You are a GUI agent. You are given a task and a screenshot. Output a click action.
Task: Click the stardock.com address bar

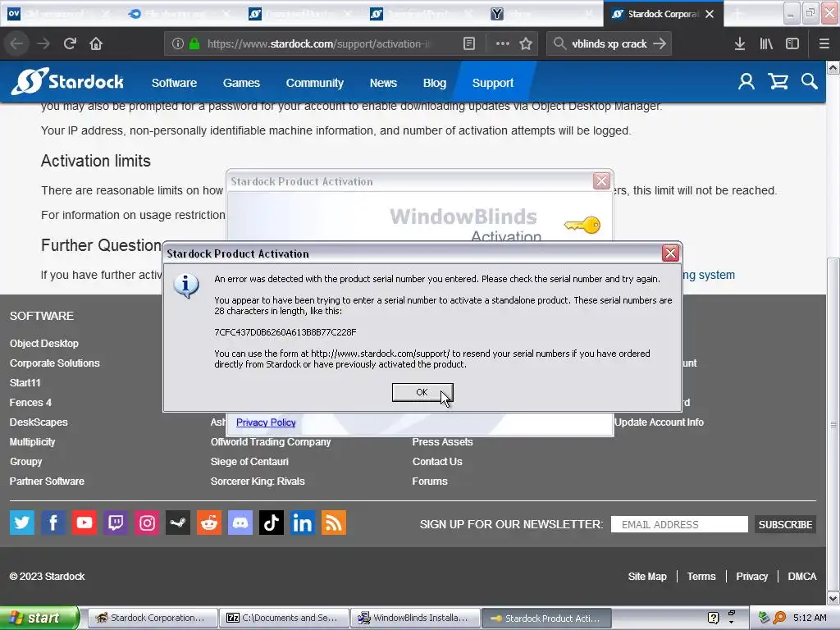(318, 44)
